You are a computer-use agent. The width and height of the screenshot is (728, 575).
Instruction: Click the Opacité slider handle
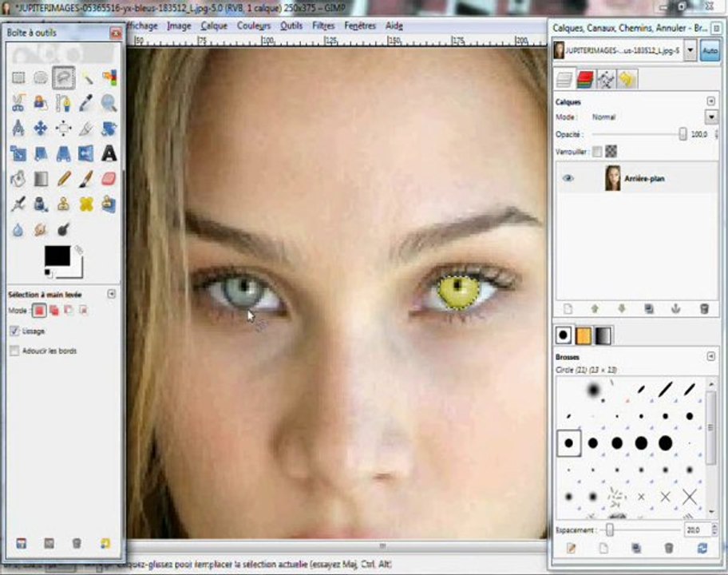click(x=682, y=134)
